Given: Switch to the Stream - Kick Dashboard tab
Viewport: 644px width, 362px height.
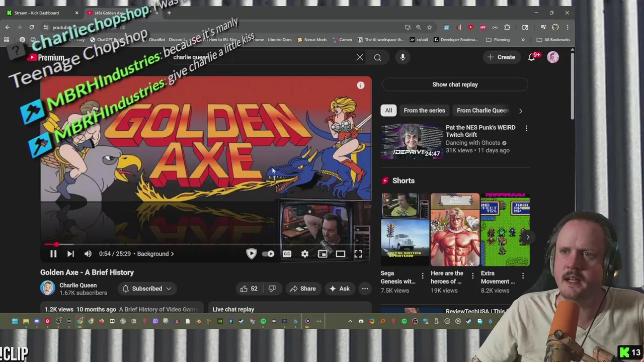Looking at the screenshot, I should coord(42,13).
